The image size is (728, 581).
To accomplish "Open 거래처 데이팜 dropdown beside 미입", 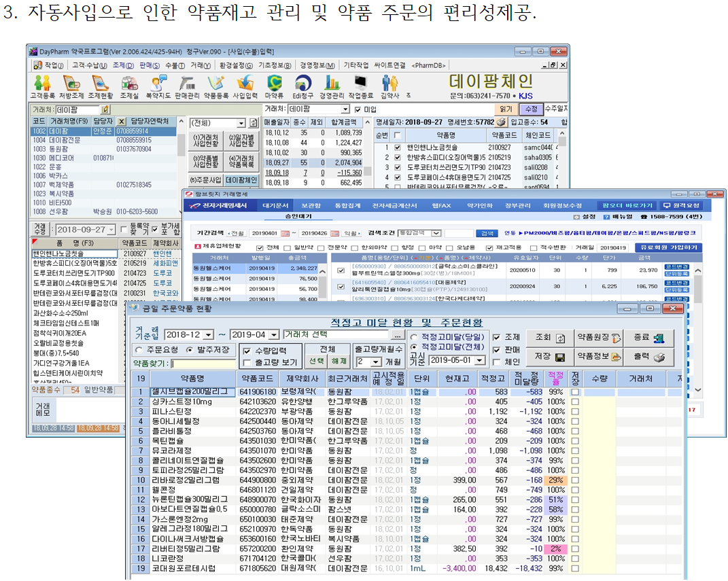I will coord(345,109).
